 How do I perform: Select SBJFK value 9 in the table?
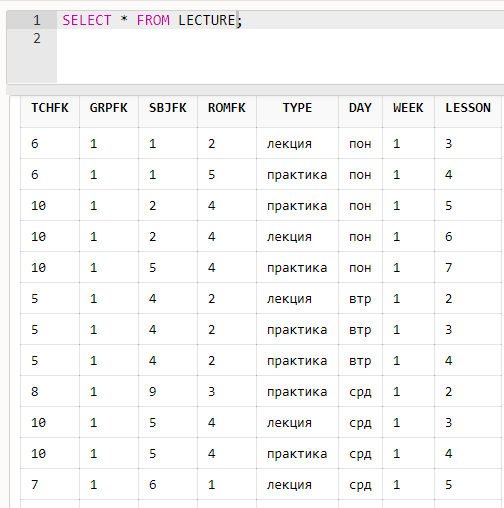pyautogui.click(x=152, y=392)
